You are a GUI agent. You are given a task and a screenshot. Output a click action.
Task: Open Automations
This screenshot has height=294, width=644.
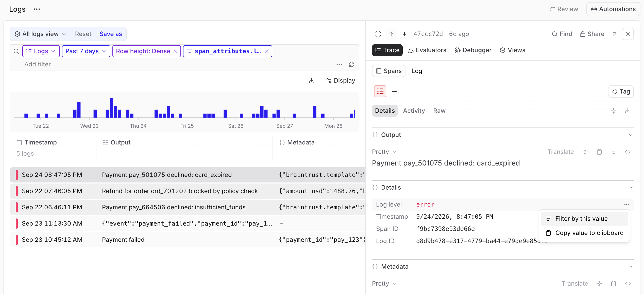pos(613,9)
